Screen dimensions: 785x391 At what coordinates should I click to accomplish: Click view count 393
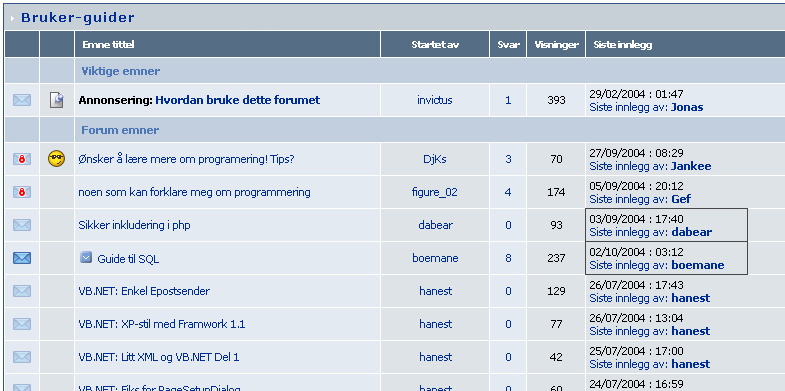556,100
